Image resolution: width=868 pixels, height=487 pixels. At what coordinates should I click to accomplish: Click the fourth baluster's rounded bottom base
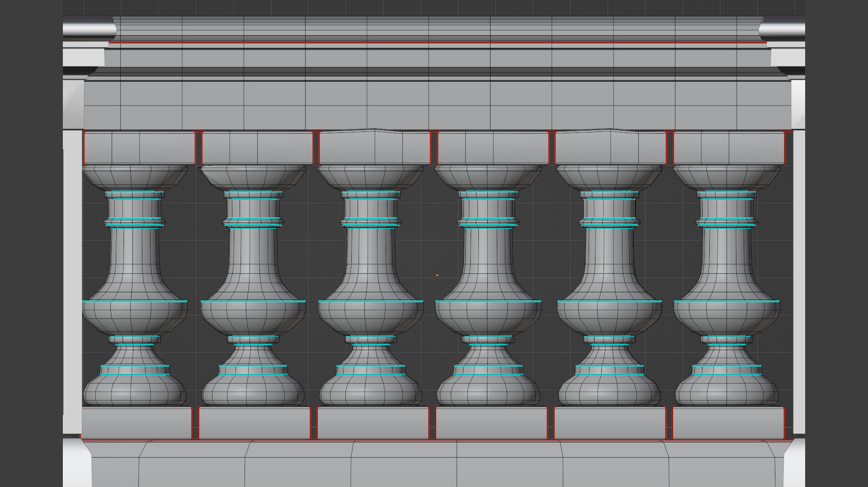point(488,391)
